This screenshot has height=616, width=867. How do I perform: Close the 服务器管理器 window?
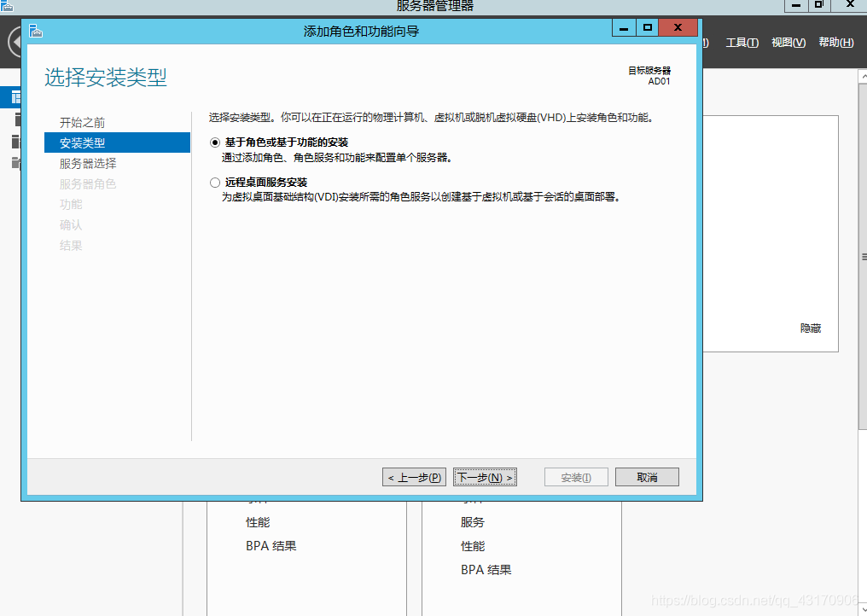[850, 5]
